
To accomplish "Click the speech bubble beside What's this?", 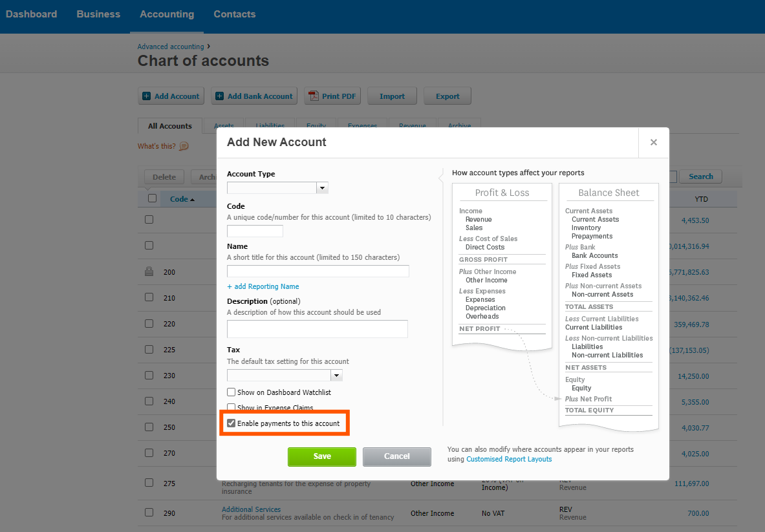I will [x=184, y=146].
